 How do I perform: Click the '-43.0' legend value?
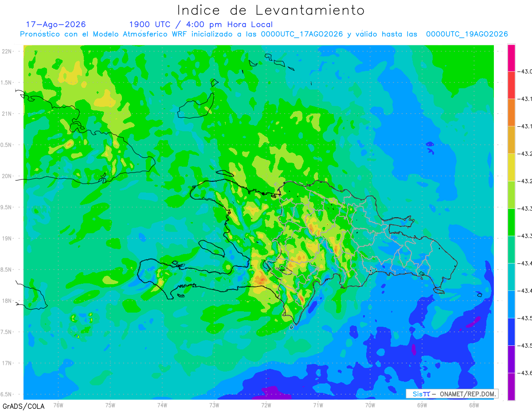click(526, 71)
